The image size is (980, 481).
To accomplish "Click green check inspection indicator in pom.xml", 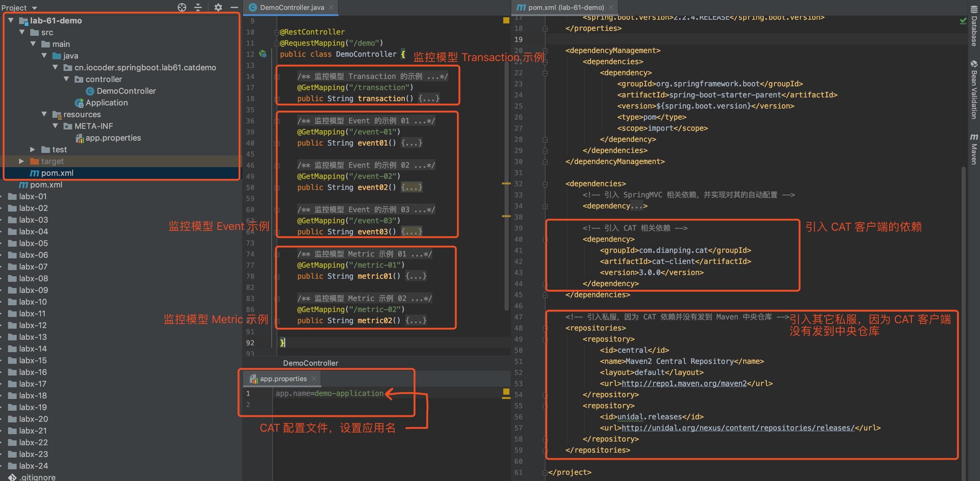I will 963,21.
